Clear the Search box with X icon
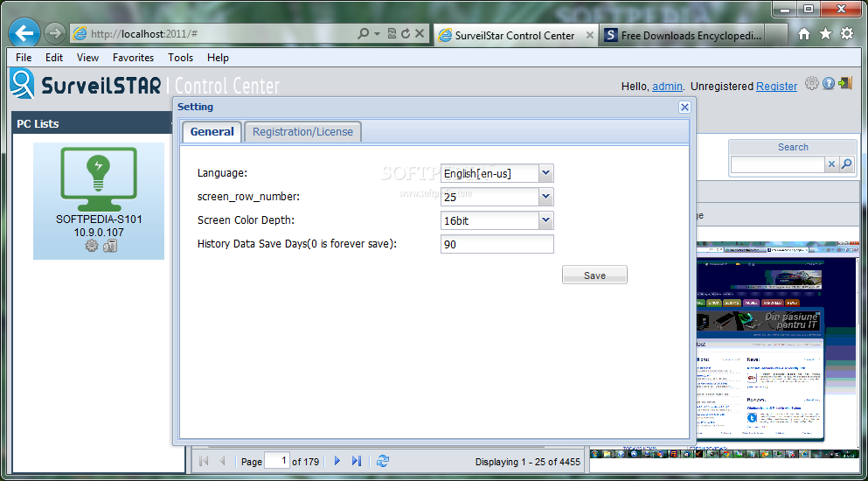The image size is (868, 481). point(831,164)
